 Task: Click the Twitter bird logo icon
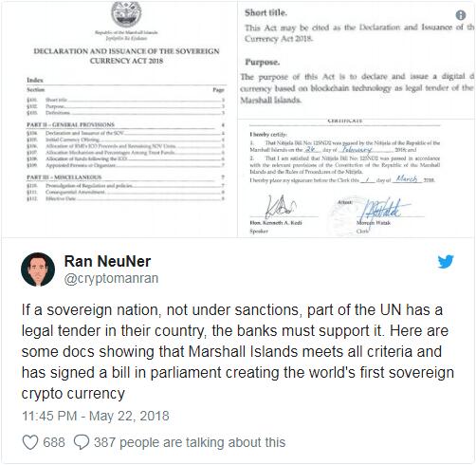(x=446, y=262)
